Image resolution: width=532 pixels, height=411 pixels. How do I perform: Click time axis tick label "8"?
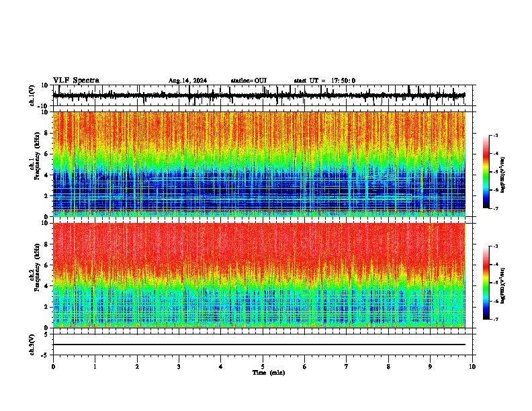[x=388, y=367]
